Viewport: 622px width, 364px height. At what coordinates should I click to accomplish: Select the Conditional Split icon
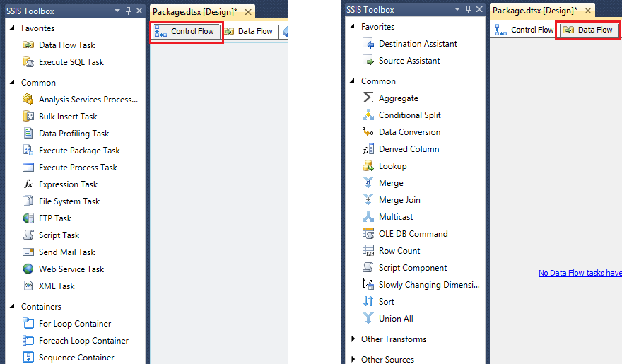[368, 115]
